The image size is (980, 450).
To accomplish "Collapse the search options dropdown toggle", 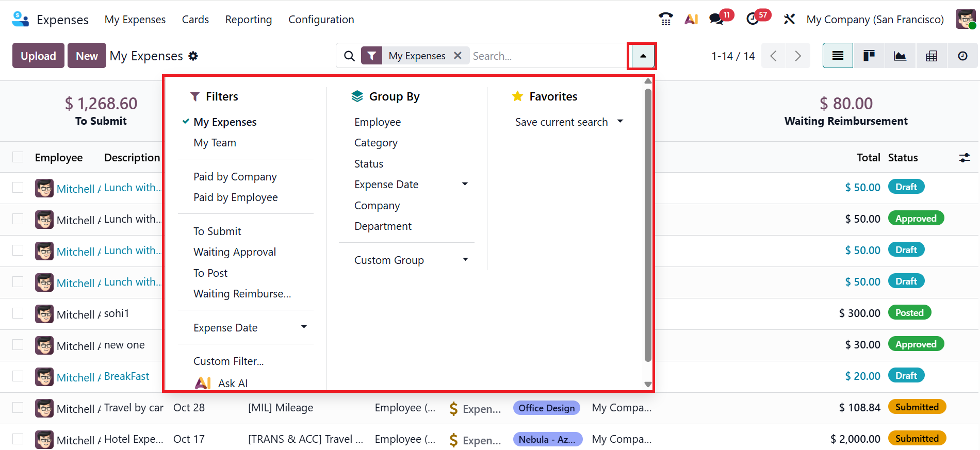I will (643, 56).
